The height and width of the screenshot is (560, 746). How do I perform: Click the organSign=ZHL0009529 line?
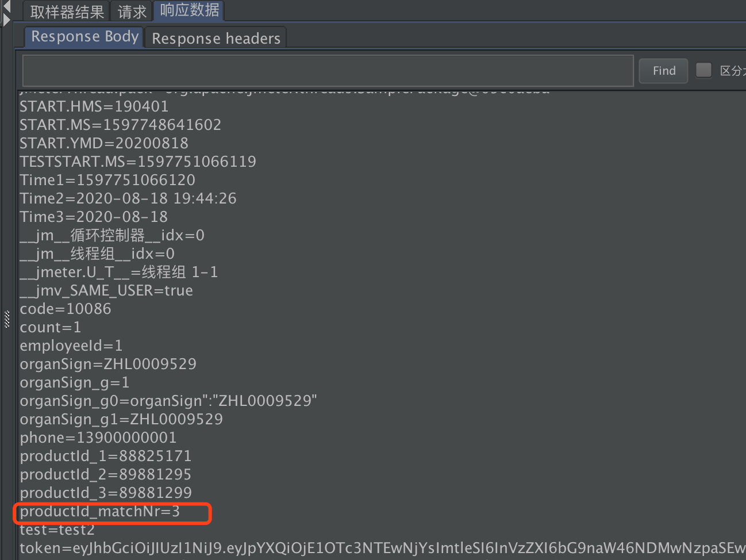108,364
